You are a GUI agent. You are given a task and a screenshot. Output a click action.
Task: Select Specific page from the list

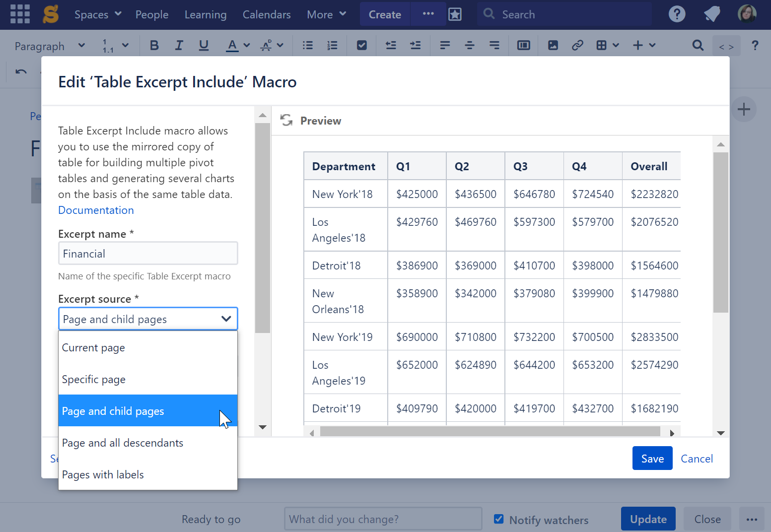click(x=93, y=379)
